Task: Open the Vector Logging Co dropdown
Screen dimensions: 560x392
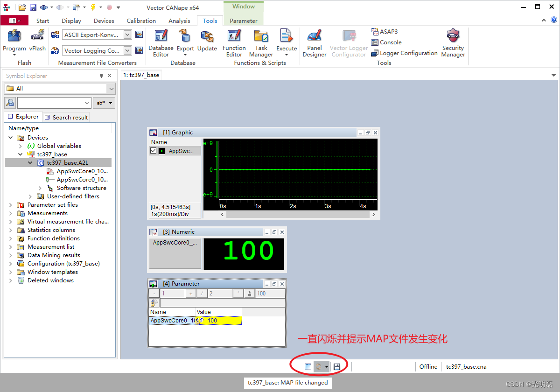Action: (128, 50)
